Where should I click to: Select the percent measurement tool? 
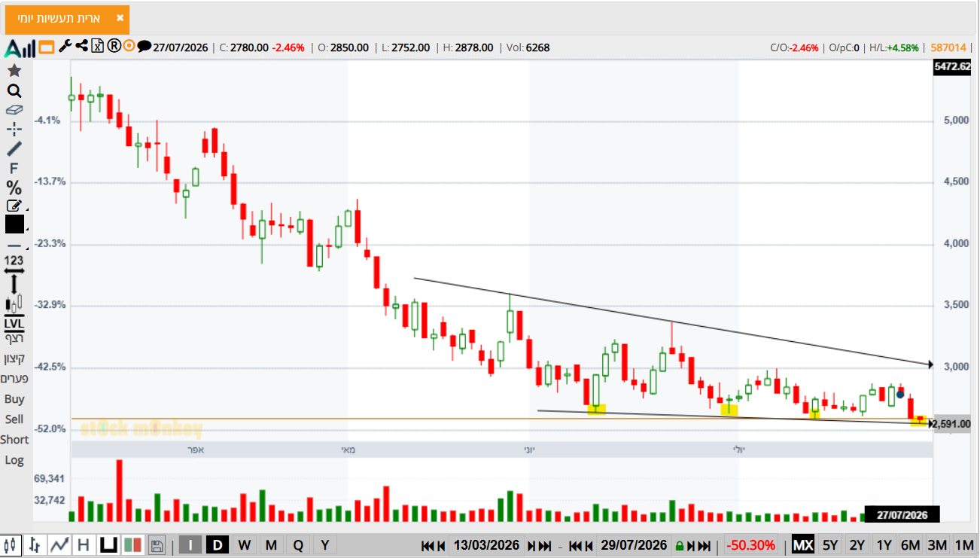[x=14, y=188]
